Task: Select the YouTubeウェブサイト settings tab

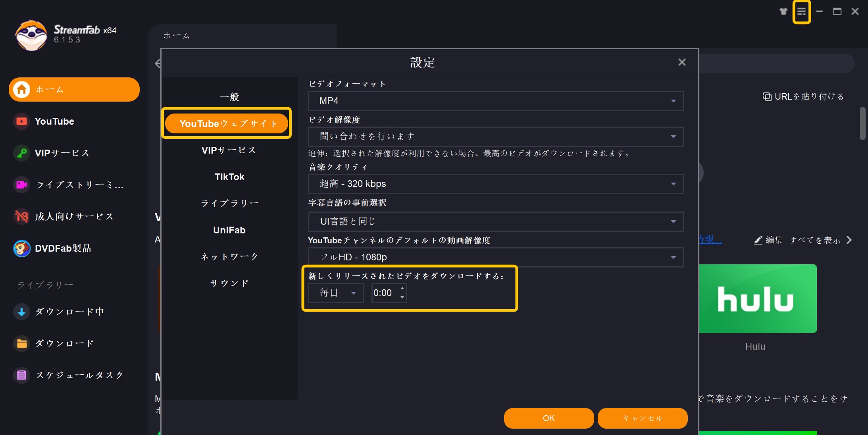Action: coord(227,123)
